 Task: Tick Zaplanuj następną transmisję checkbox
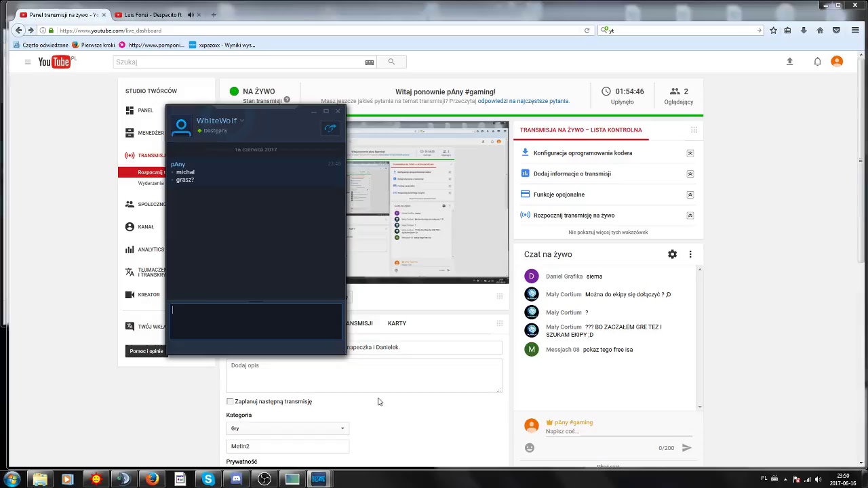[230, 401]
